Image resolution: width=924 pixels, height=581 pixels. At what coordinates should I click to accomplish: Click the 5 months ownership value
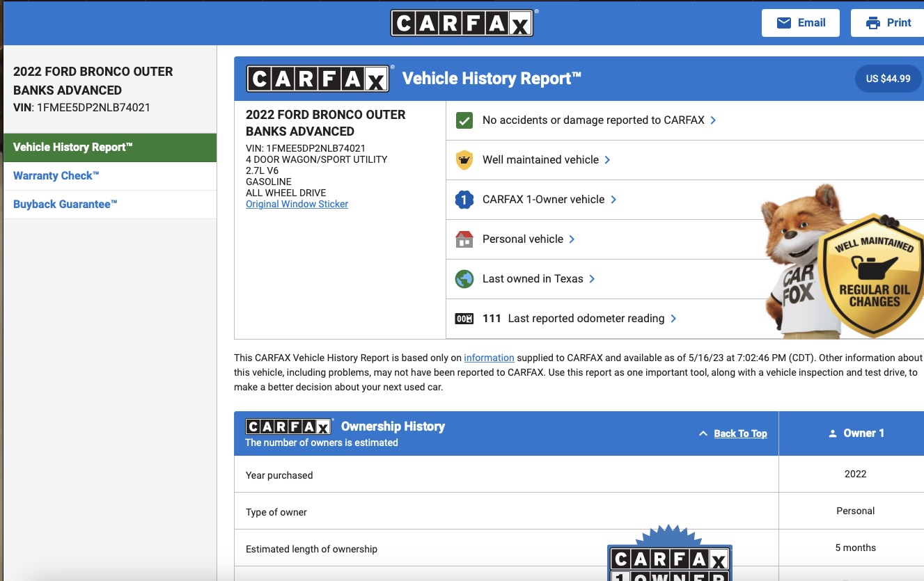point(855,548)
